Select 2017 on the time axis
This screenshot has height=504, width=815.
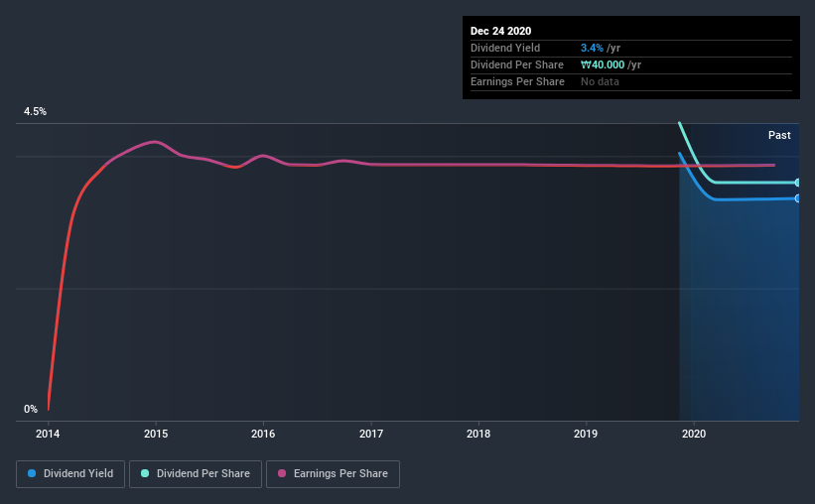point(371,434)
